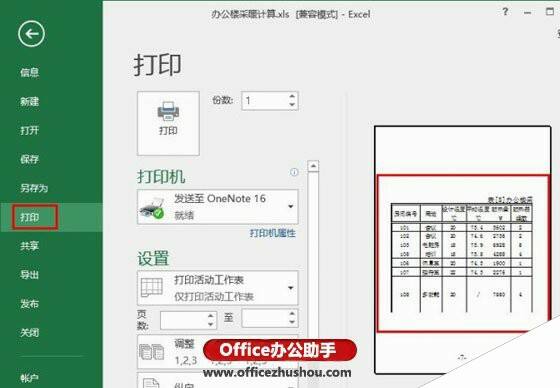Expand the 打印活动工作表 dropdown

click(218, 288)
